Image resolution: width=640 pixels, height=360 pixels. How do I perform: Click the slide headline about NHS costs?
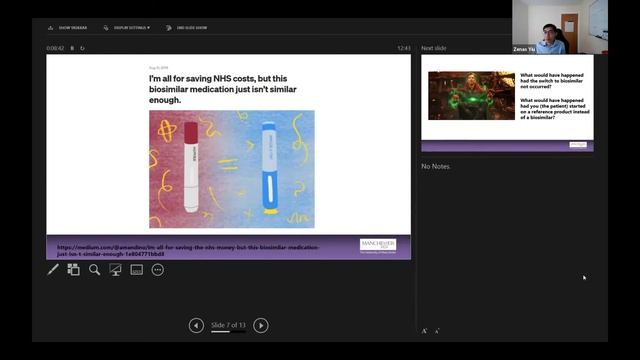point(223,89)
